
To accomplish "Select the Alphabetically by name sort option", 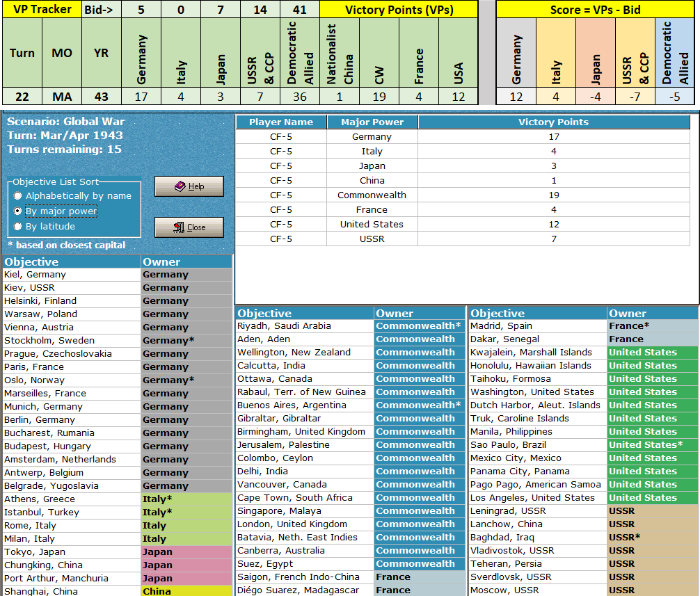I will (x=73, y=196).
